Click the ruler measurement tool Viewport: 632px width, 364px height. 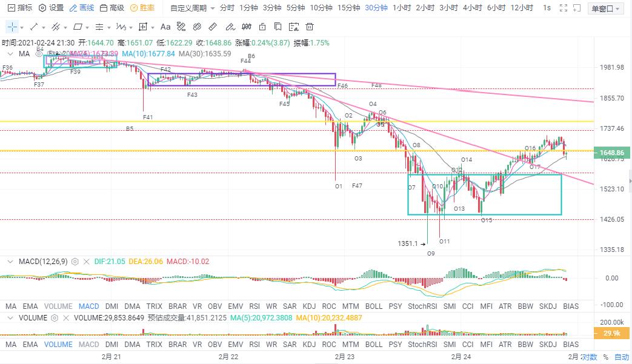213,27
